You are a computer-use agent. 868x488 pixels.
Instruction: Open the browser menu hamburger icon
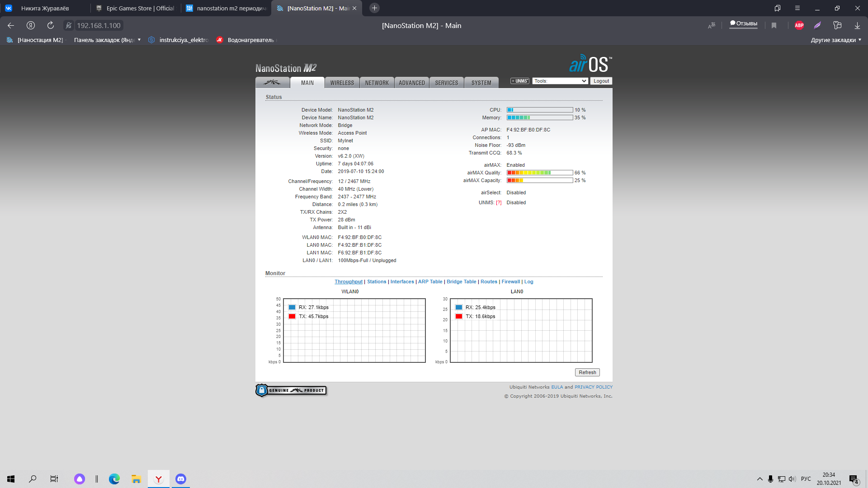pyautogui.click(x=797, y=8)
